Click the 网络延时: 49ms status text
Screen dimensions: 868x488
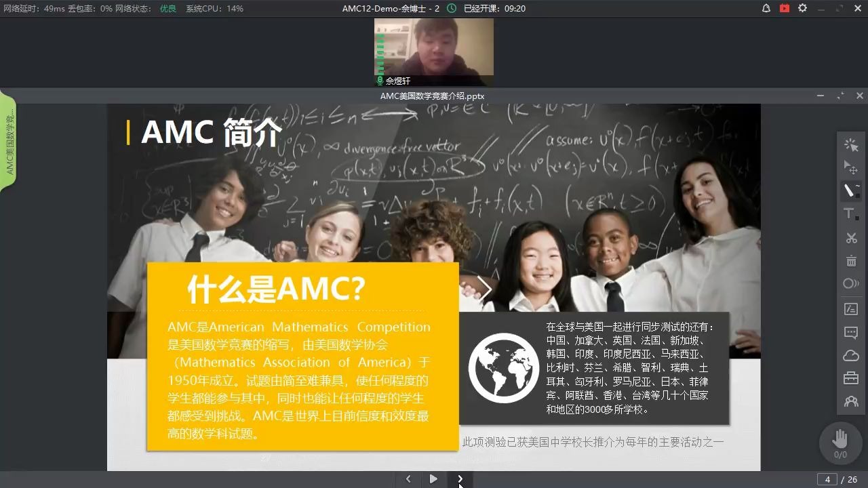click(34, 9)
